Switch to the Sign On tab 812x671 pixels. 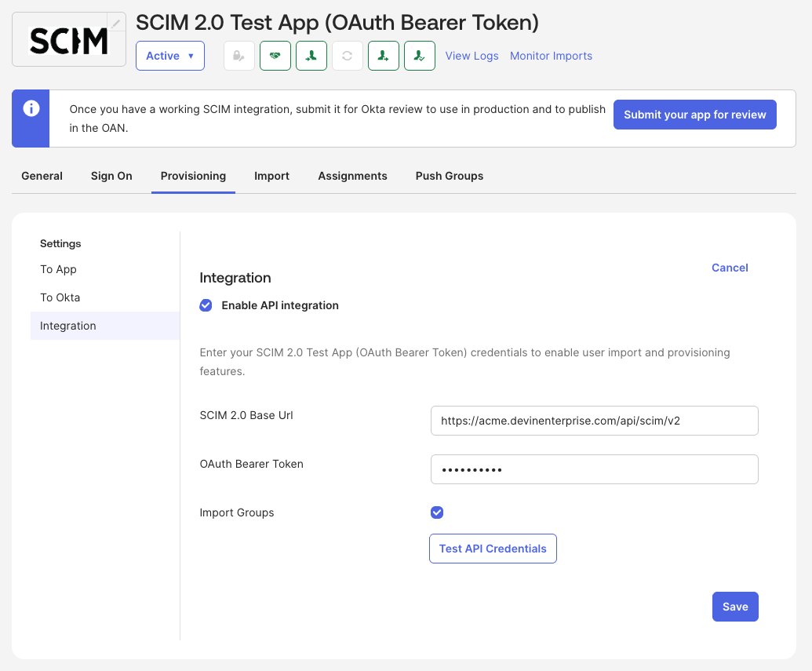coord(111,176)
